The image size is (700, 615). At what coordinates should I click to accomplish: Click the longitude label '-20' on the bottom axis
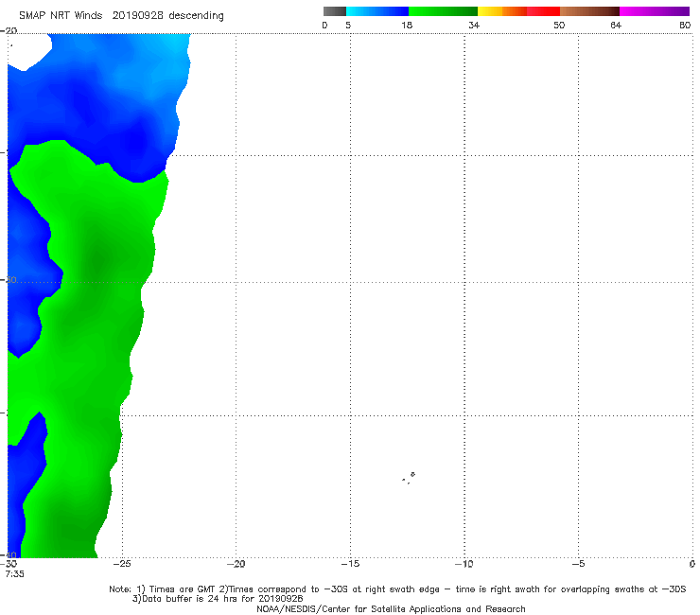click(x=236, y=564)
